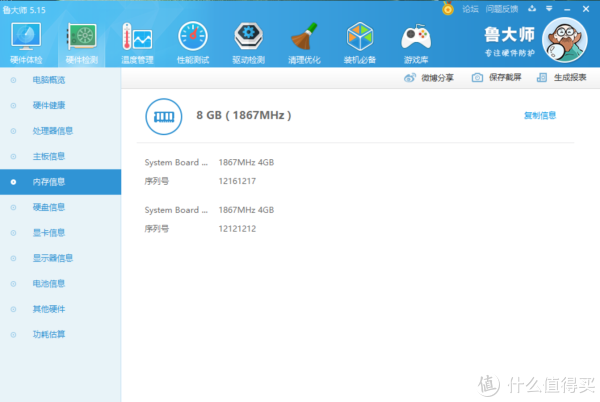Click the skin/download icon in title bar
Viewport: 600px width, 402px height.
pos(532,9)
